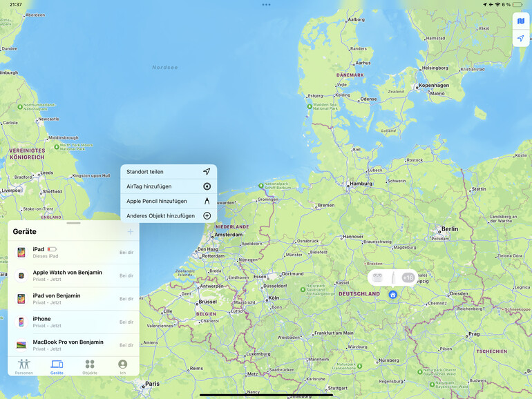Tap the 21:37 clock in status bar
This screenshot has height=399, width=532.
(x=16, y=4)
